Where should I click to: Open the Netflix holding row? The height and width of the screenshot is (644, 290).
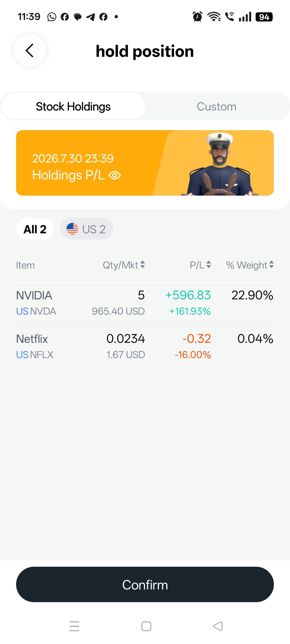(145, 346)
